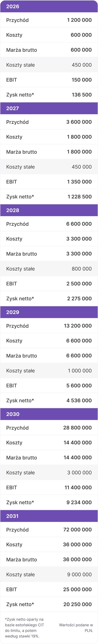Click the 2029 Przychód value 13 200 000
Image resolution: width=98 pixels, height=644 pixels.
tap(78, 326)
